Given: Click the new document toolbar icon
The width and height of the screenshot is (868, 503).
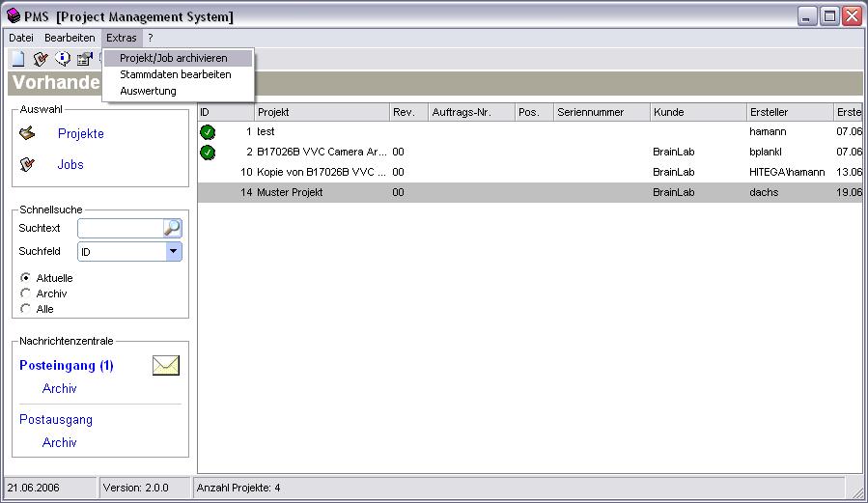Looking at the screenshot, I should click(17, 59).
